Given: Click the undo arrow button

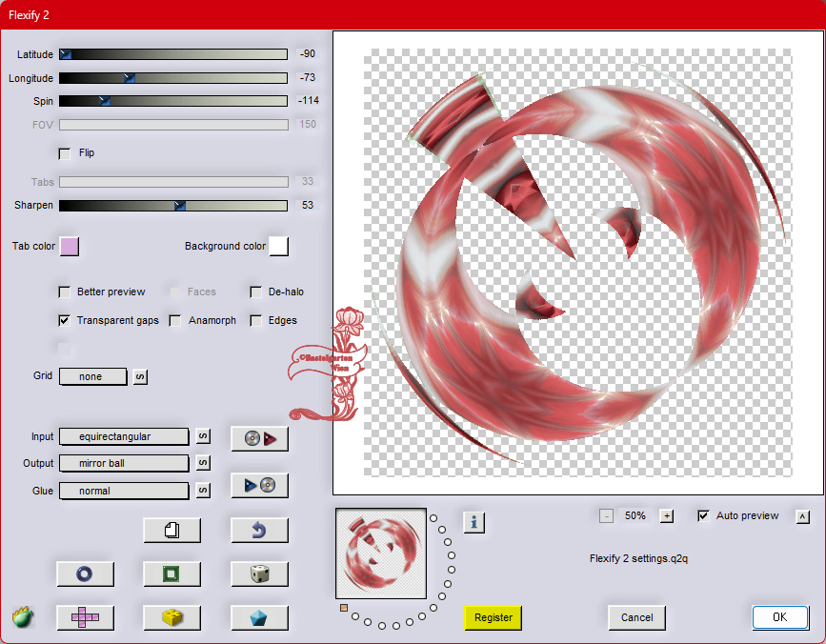Looking at the screenshot, I should point(259,530).
